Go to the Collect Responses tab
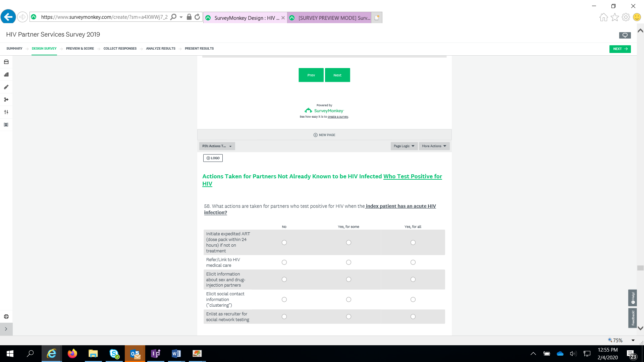This screenshot has width=644, height=362. point(120,49)
